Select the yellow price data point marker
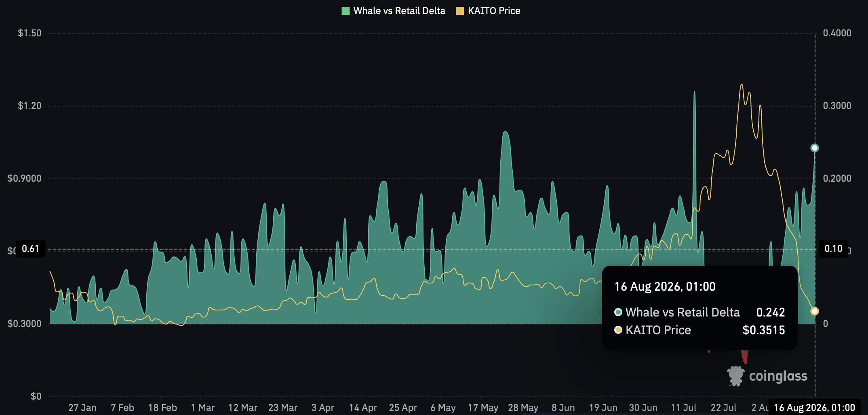 click(x=815, y=311)
